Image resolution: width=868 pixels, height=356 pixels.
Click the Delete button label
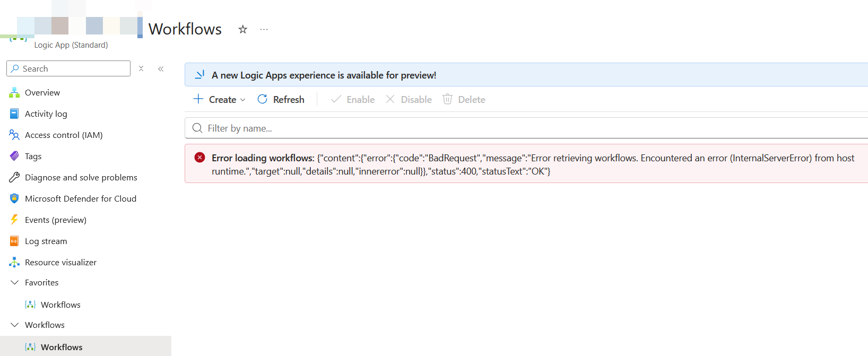click(472, 99)
